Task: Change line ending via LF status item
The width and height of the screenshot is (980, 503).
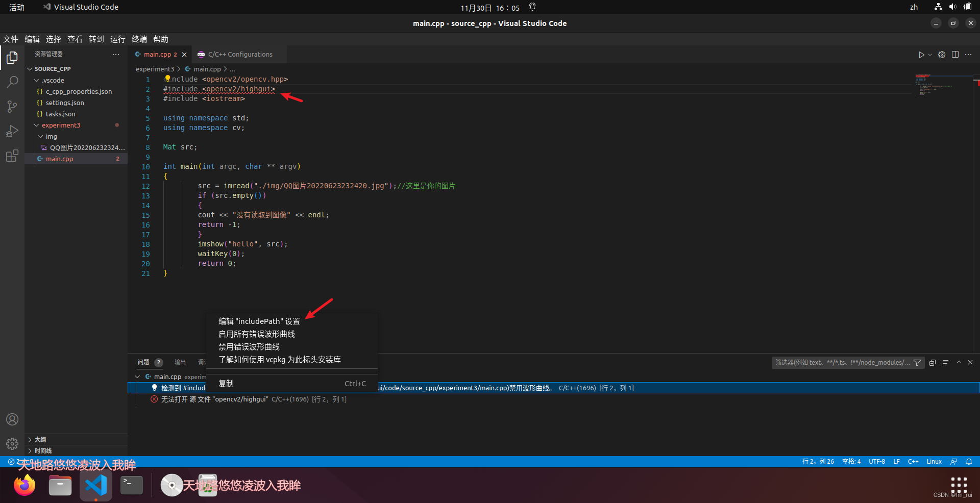Action: (x=896, y=462)
